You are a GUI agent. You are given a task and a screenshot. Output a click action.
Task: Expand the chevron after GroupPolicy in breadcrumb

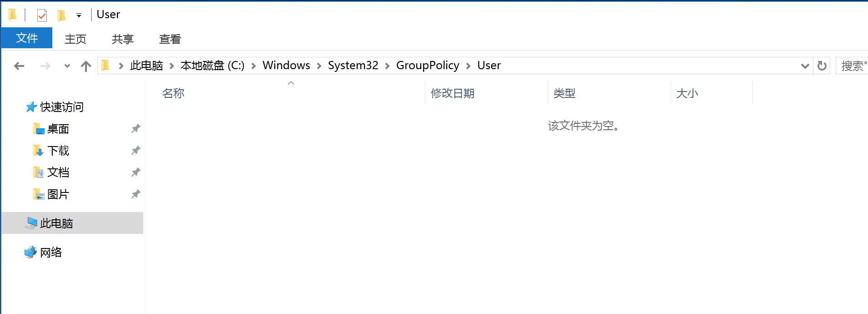tap(468, 66)
